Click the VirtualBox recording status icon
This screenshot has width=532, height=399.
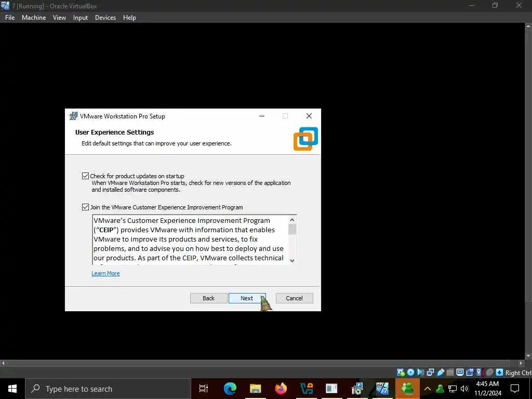[470, 373]
